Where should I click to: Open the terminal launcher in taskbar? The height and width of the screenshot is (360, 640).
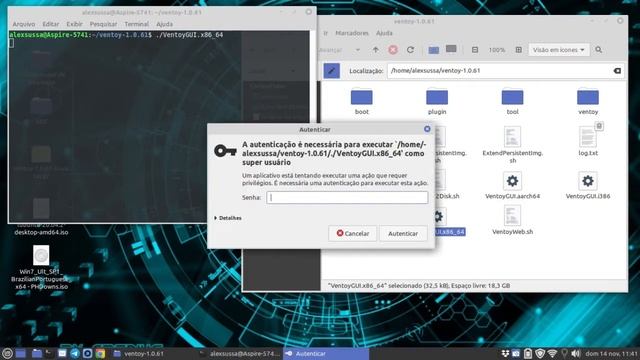pyautogui.click(x=49, y=353)
